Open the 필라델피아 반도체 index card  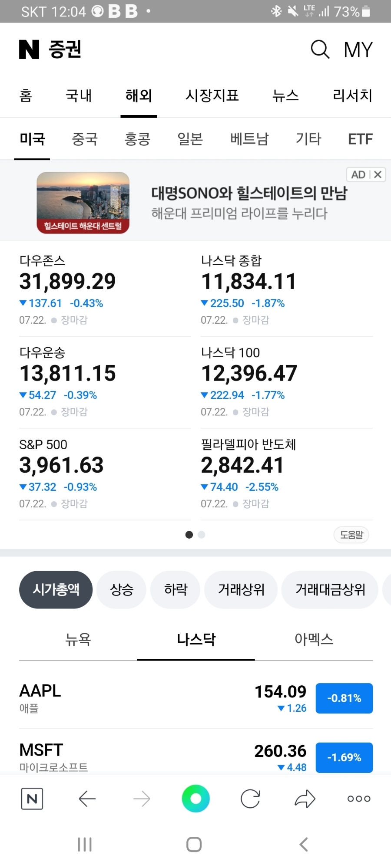287,474
